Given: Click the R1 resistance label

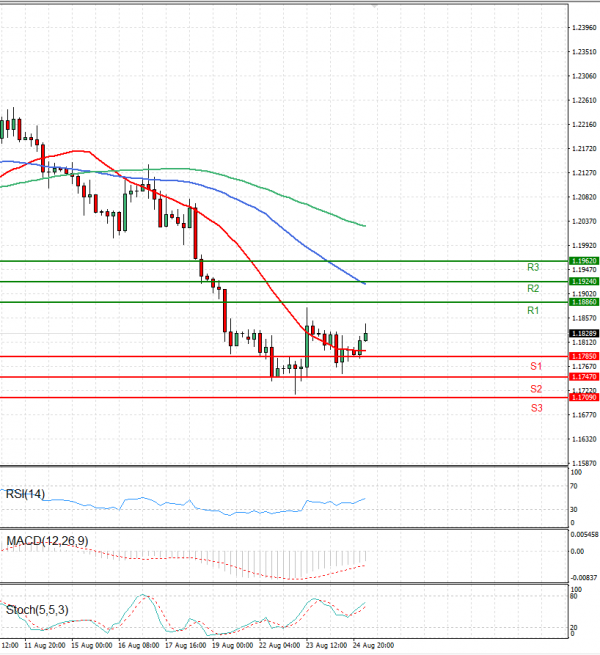Looking at the screenshot, I should coord(533,310).
